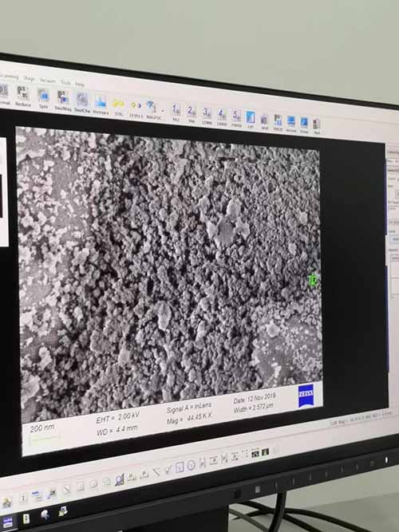The image size is (399, 532).
Task: Select scan speed preset 4 icon
Action: pos(221,114)
